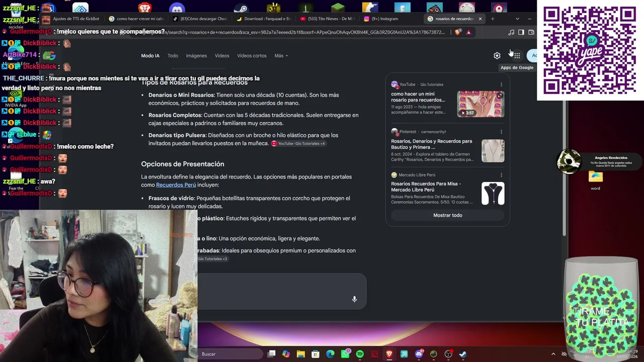Open Rosarios Recuerdos Para Misa result
This screenshot has width=644, height=362.
click(x=426, y=187)
